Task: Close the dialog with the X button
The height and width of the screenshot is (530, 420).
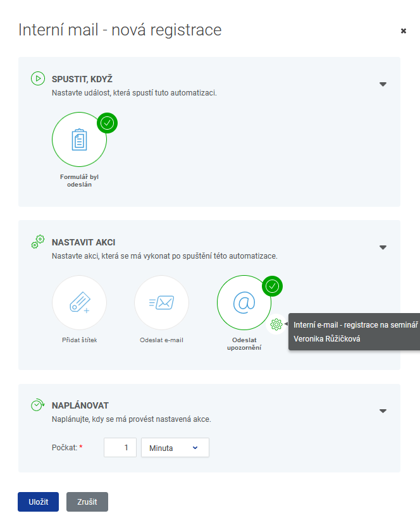Action: (404, 31)
